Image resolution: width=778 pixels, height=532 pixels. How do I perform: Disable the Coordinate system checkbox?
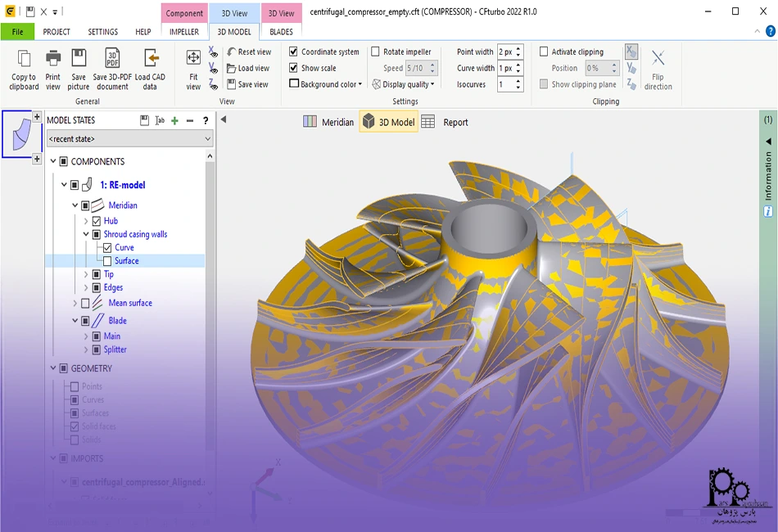point(294,52)
